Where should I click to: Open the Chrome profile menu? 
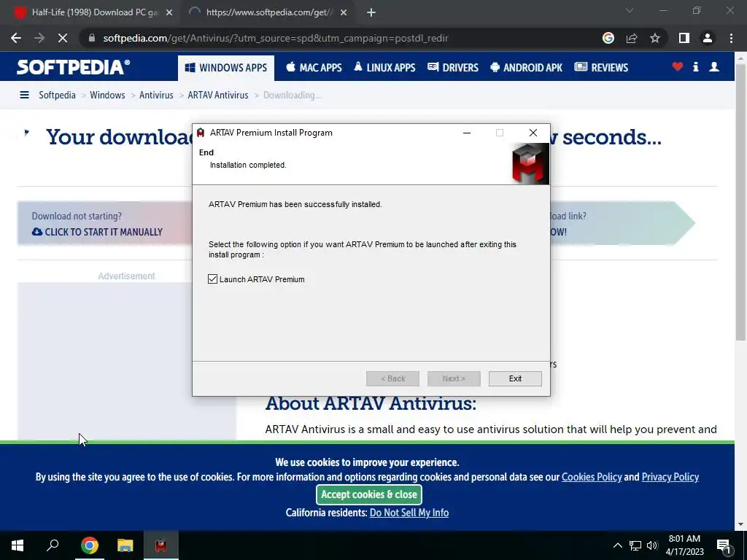(708, 38)
